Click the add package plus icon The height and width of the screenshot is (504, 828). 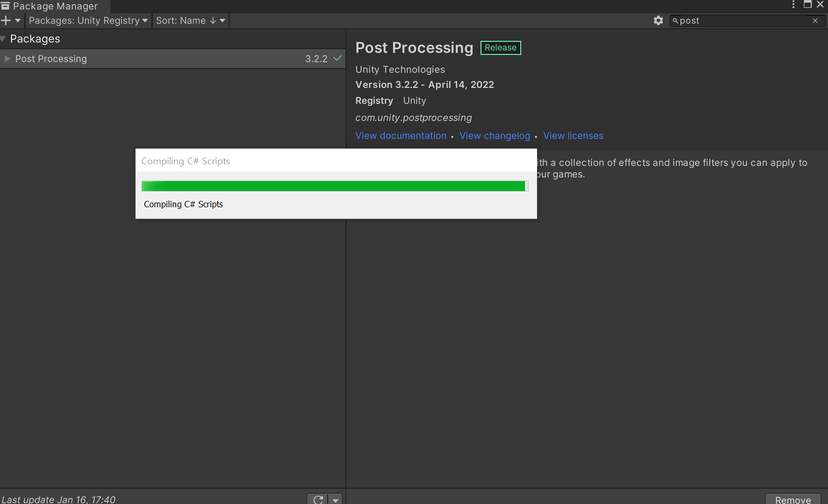pos(6,20)
